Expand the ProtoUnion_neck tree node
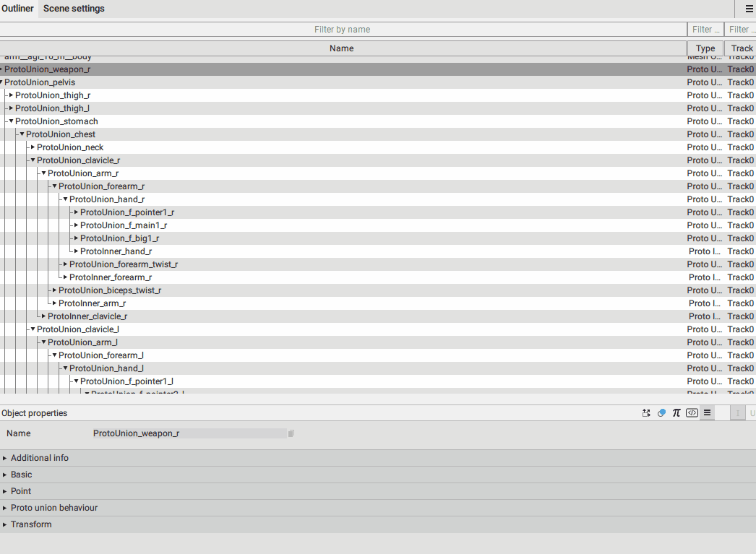Image resolution: width=756 pixels, height=554 pixels. pyautogui.click(x=33, y=147)
